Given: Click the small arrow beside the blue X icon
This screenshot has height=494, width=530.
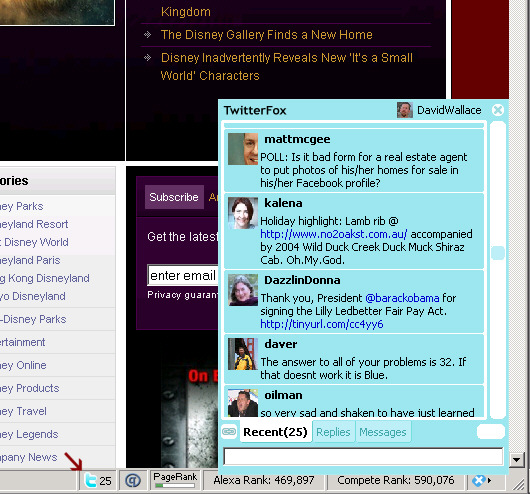Looking at the screenshot, I should pos(489,480).
